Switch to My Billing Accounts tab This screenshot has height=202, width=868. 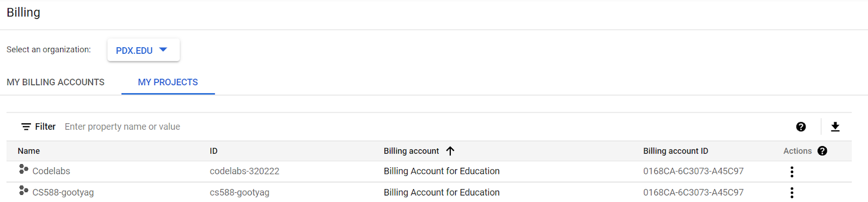(x=55, y=82)
